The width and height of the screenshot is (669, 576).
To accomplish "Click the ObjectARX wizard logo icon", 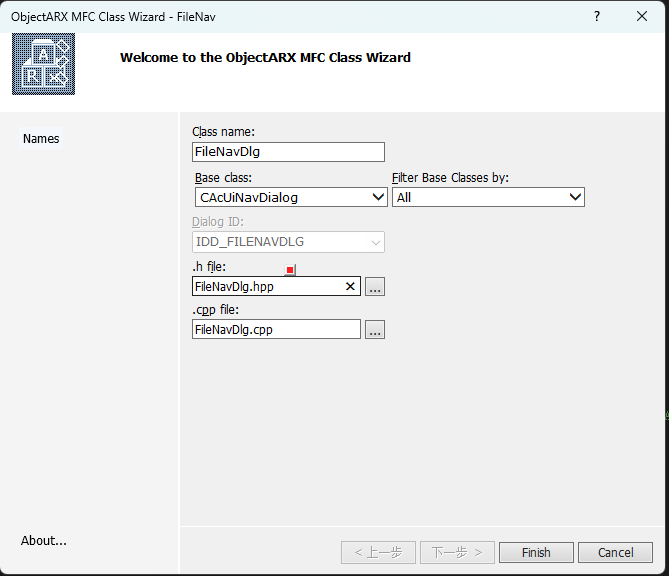I will (43, 64).
